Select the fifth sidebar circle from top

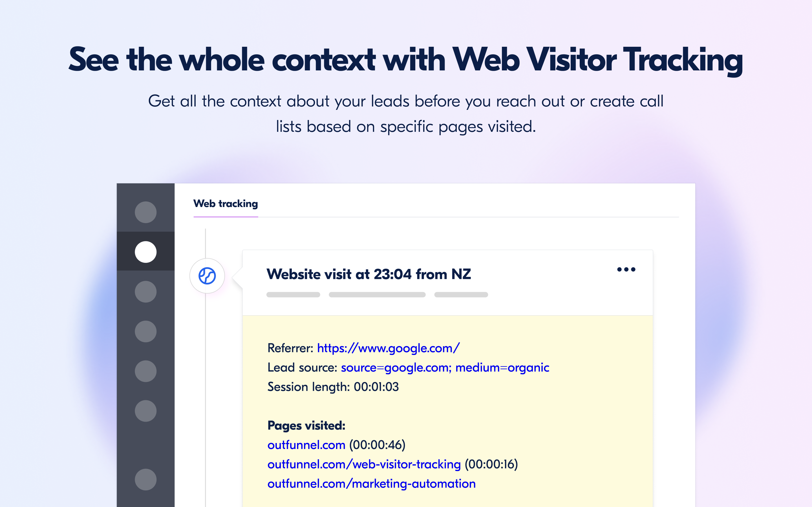pos(145,371)
